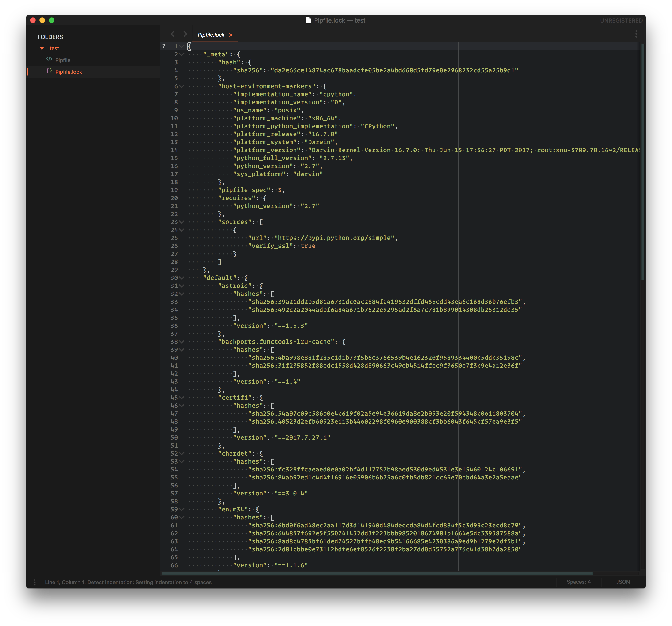The image size is (672, 626).
Task: Click the back navigation arrow
Action: (x=173, y=34)
